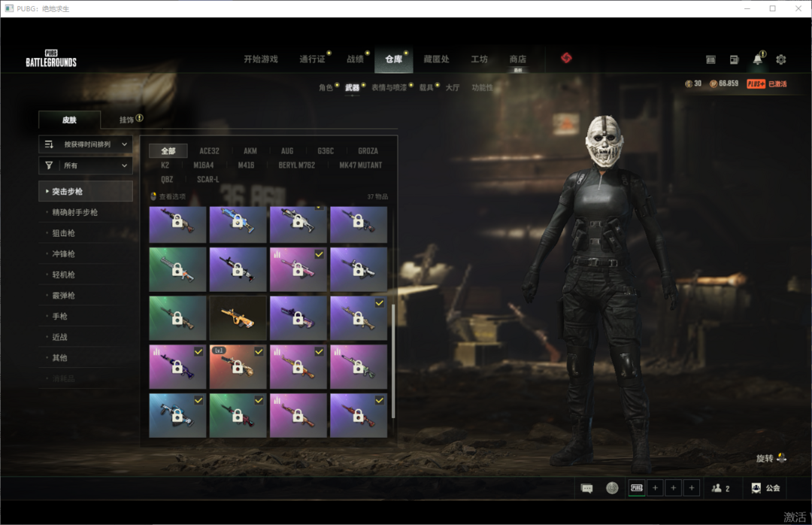The image size is (812, 525).
Task: Open the 战绩 menu
Action: (355, 59)
